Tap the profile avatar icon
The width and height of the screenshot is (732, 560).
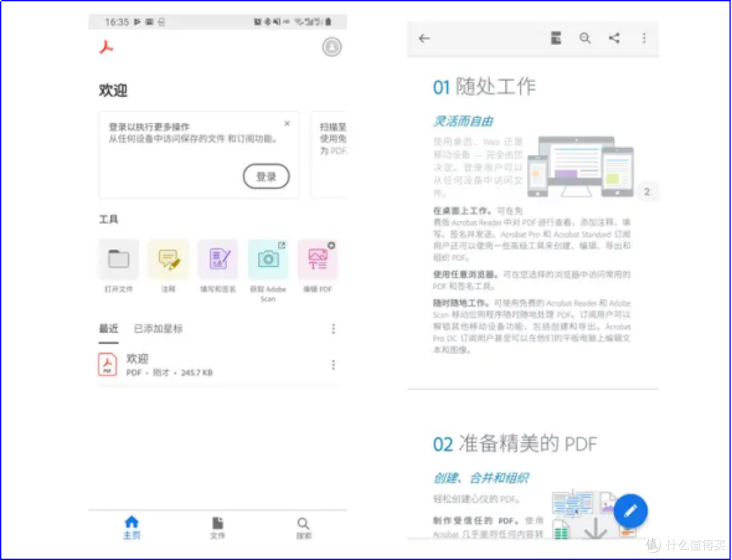tap(331, 47)
